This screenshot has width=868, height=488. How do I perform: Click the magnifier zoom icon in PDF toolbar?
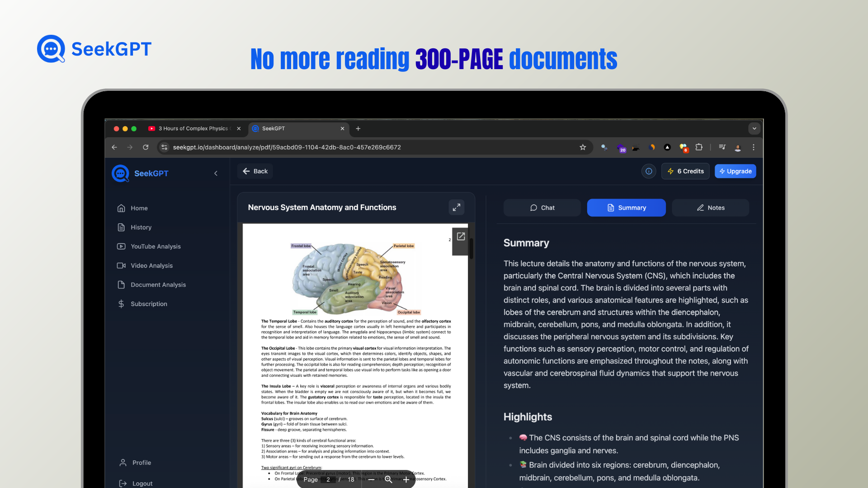[388, 480]
